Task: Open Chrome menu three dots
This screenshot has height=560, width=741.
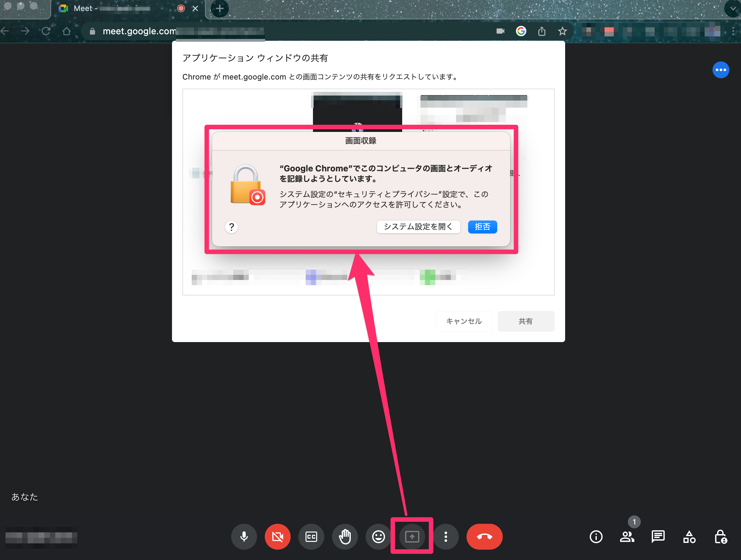Action: click(733, 31)
